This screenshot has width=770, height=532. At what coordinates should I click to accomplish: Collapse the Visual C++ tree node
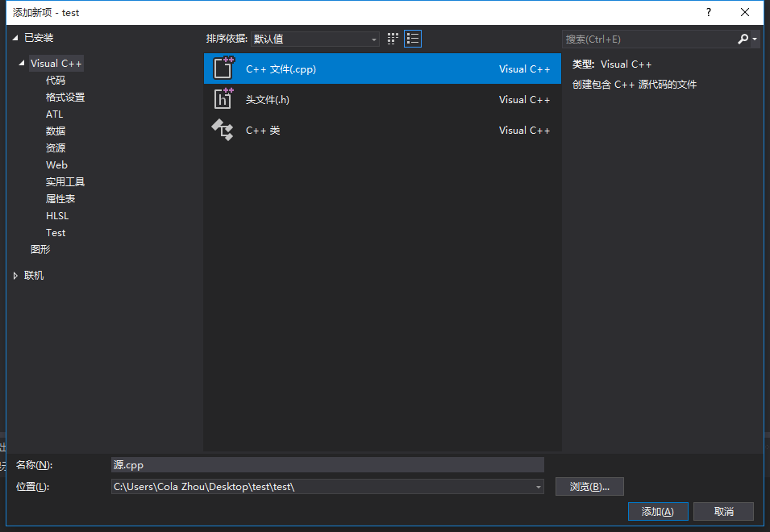[x=20, y=63]
